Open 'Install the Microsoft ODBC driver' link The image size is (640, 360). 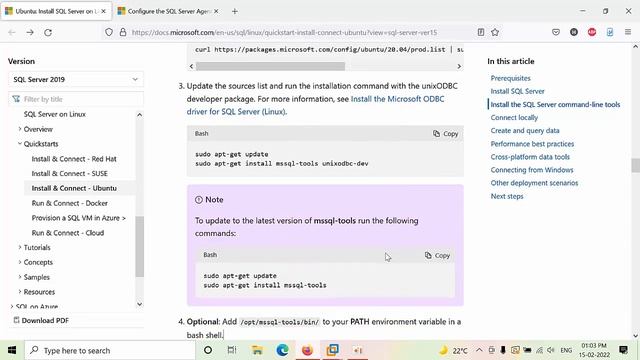click(x=315, y=105)
